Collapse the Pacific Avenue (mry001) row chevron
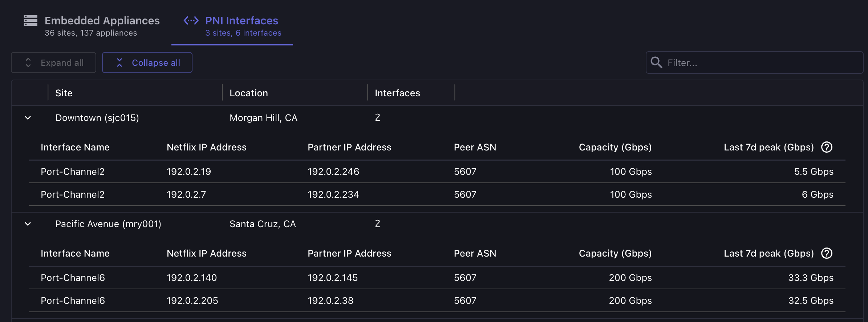868x322 pixels. 28,224
